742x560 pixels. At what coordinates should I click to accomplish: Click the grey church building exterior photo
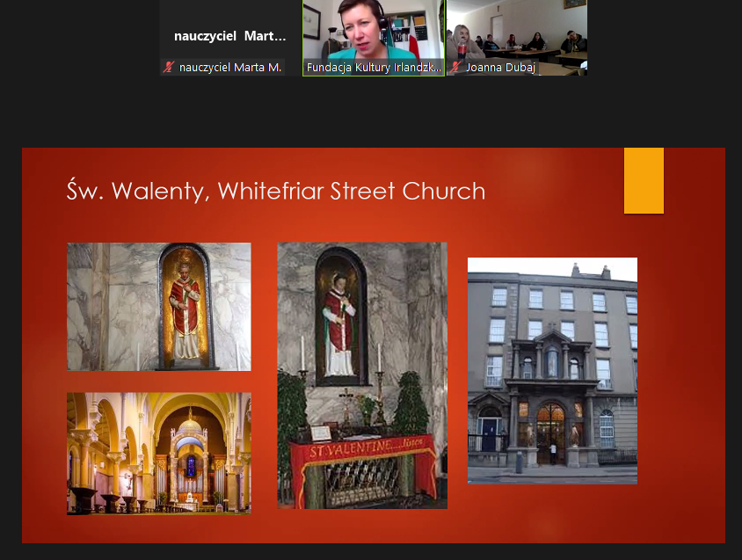click(x=552, y=370)
